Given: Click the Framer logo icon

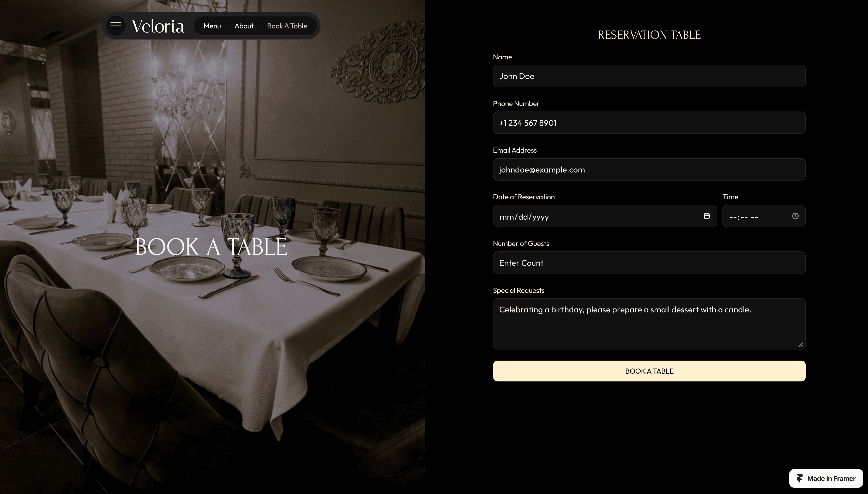Looking at the screenshot, I should coord(800,478).
